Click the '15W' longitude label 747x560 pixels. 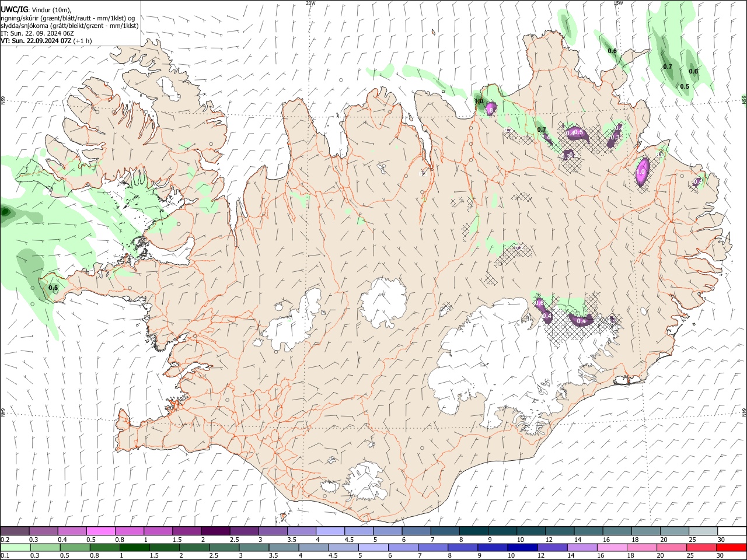point(618,3)
